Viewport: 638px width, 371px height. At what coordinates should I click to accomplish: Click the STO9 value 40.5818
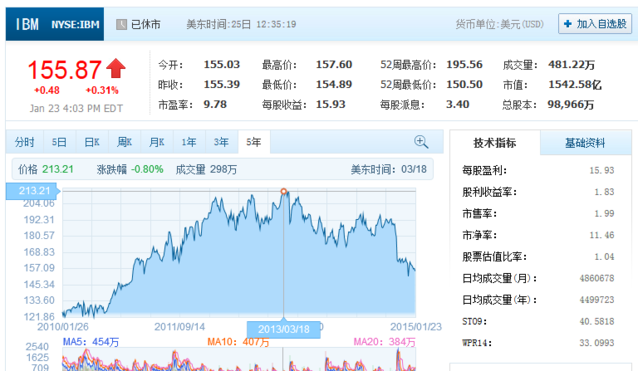597,321
